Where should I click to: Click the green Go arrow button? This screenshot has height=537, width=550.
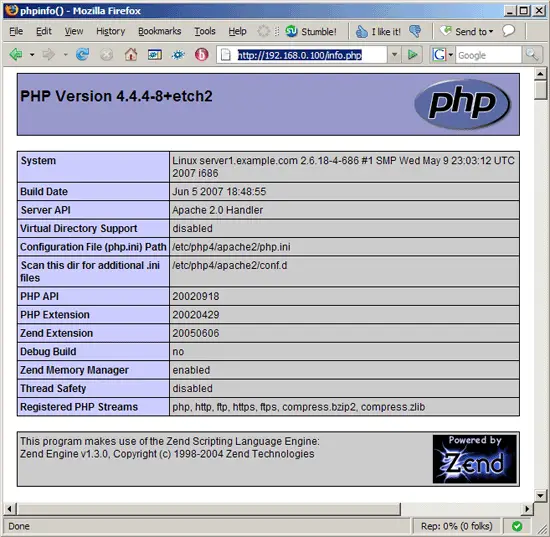pyautogui.click(x=413, y=55)
